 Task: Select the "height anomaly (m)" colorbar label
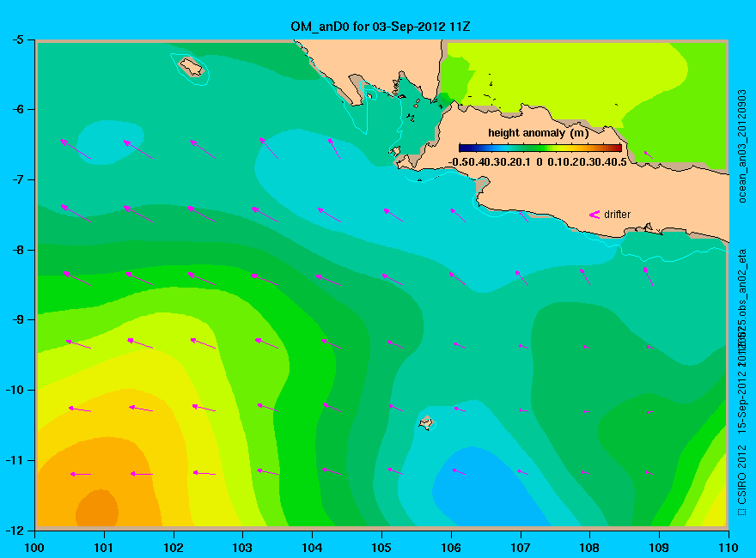pyautogui.click(x=538, y=133)
